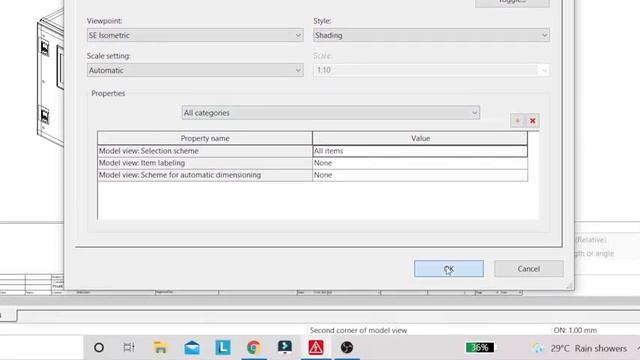Click the Second corner of model view status text
The width and height of the screenshot is (640, 360).
(x=358, y=330)
